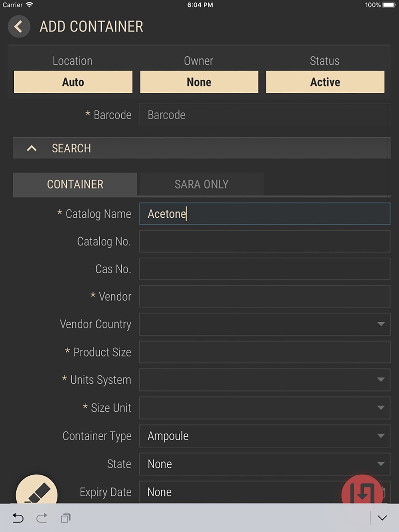Screen dimensions: 399x532
Task: Change Container Type from Ampoule
Action: click(265, 436)
